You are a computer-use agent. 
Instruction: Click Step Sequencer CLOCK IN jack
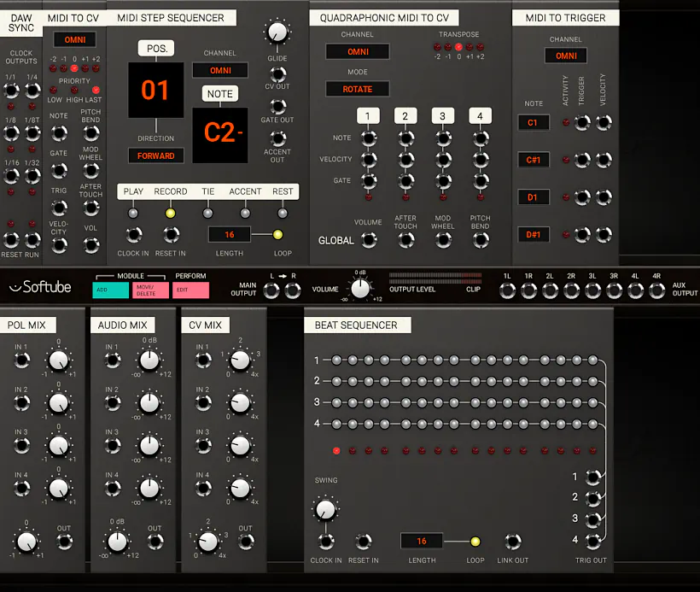(x=133, y=235)
